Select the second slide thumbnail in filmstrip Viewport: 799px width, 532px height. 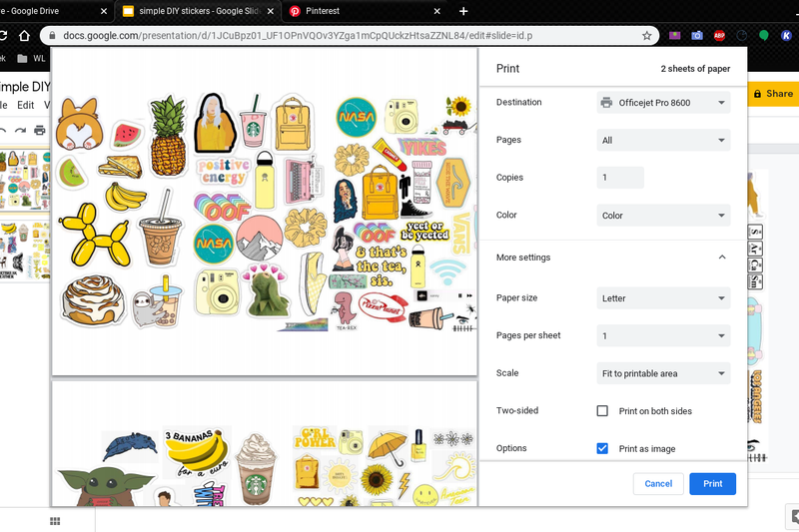pos(25,251)
